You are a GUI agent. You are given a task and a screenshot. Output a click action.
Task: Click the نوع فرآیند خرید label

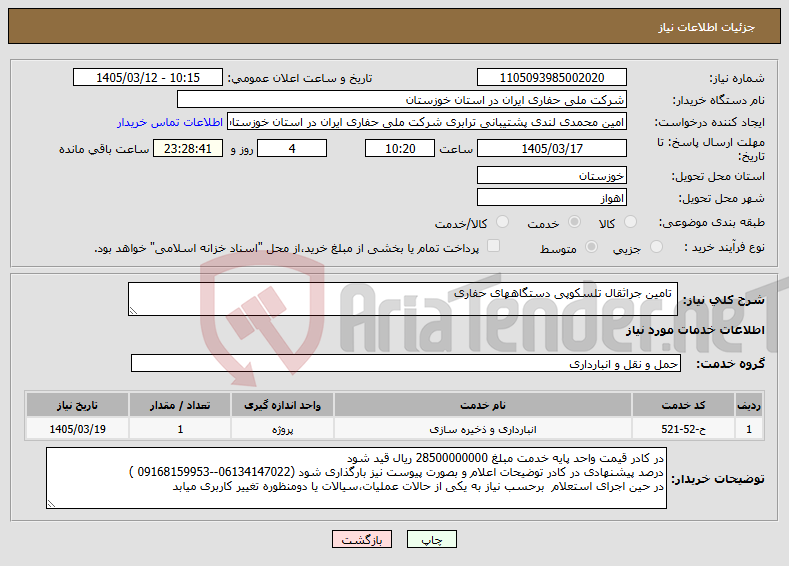725,247
